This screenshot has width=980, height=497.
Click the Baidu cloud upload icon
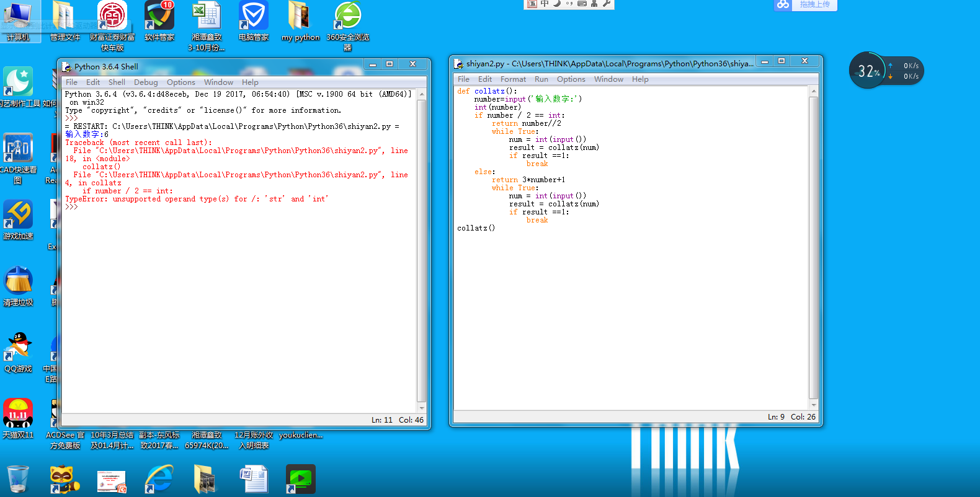[x=783, y=4]
